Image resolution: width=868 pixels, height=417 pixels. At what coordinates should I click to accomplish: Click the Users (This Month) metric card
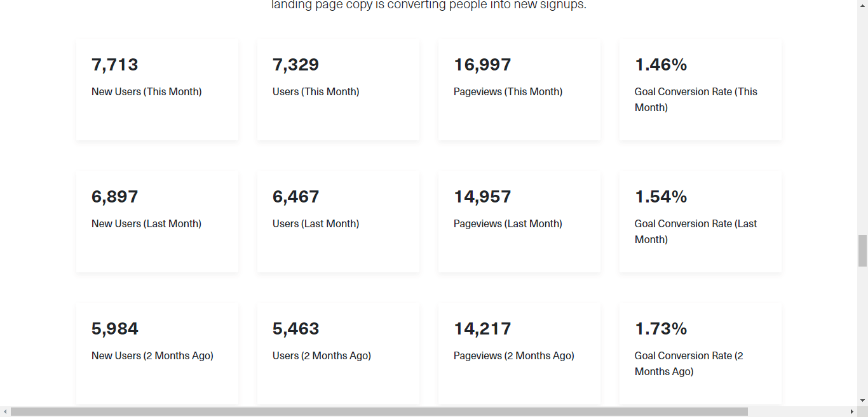coord(338,89)
